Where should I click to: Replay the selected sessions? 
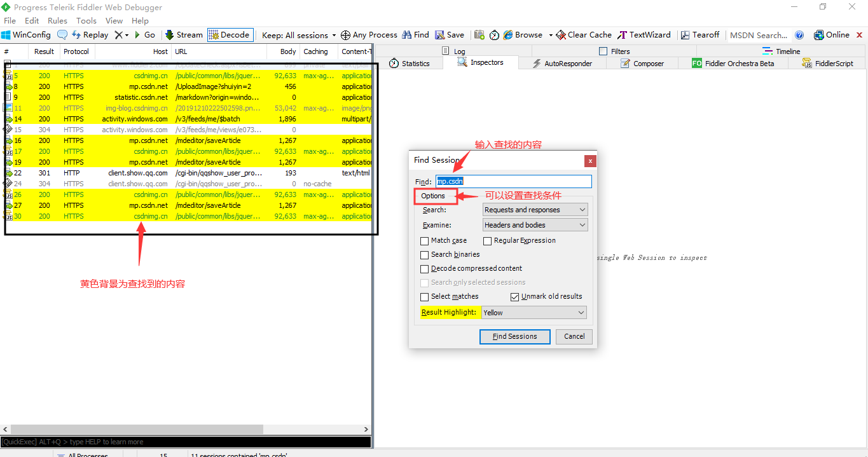coord(90,35)
